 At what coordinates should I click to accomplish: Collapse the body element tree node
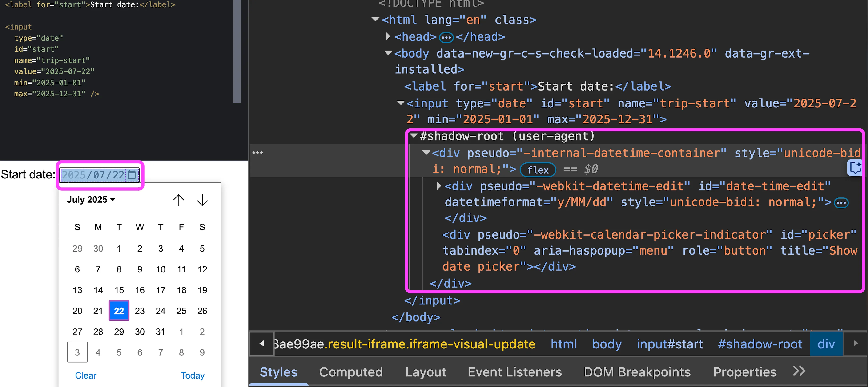(x=388, y=53)
